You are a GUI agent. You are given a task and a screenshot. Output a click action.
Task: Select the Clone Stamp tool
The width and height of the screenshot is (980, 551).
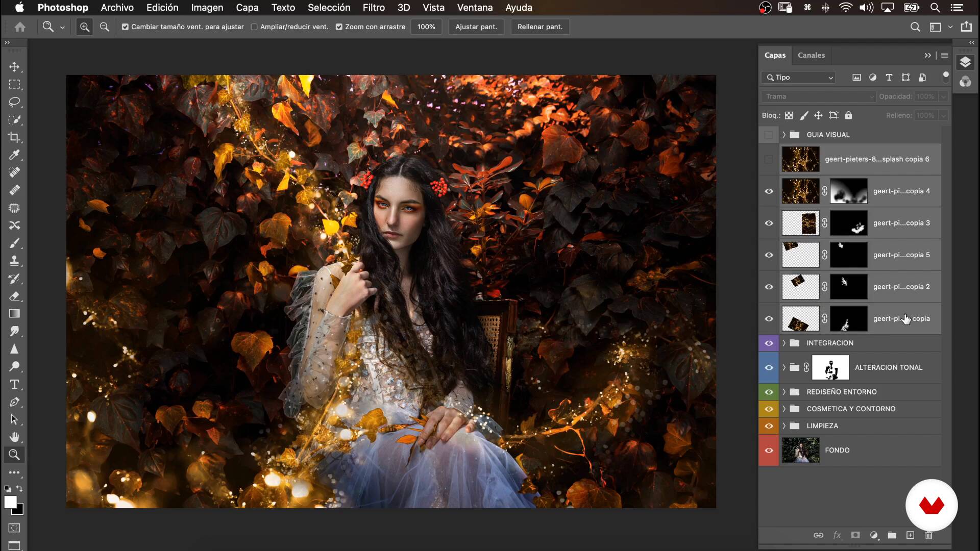tap(14, 261)
